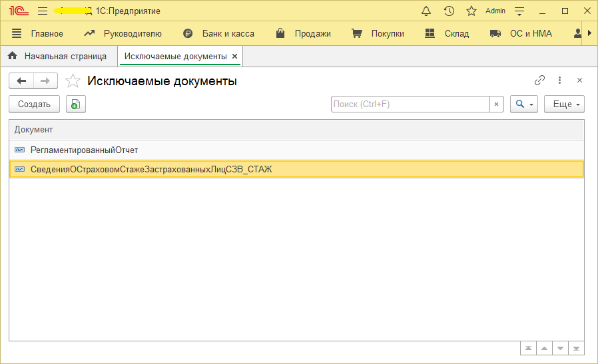Focus the Поиск (Ctrl+F) search field

coord(410,104)
